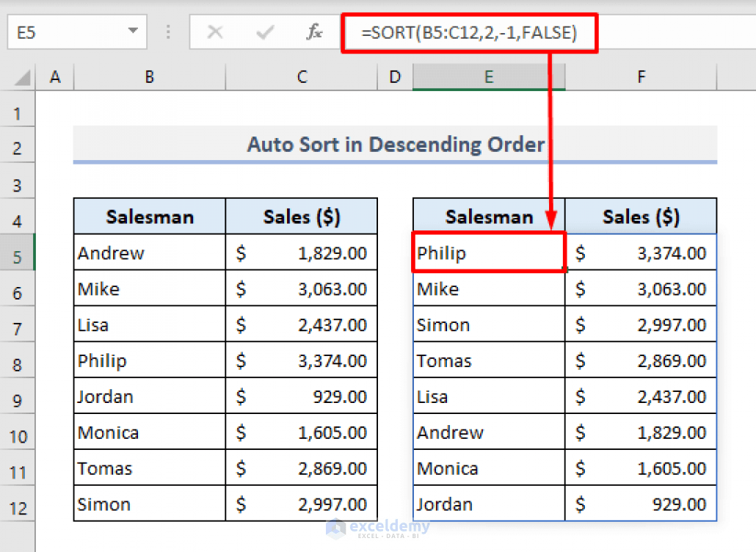Screen dimensions: 756x552
Task: Select the Sales ($) header in column F
Action: [641, 216]
